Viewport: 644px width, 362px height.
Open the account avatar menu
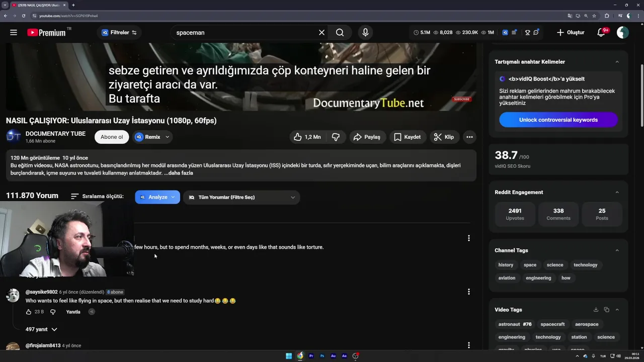point(623,32)
